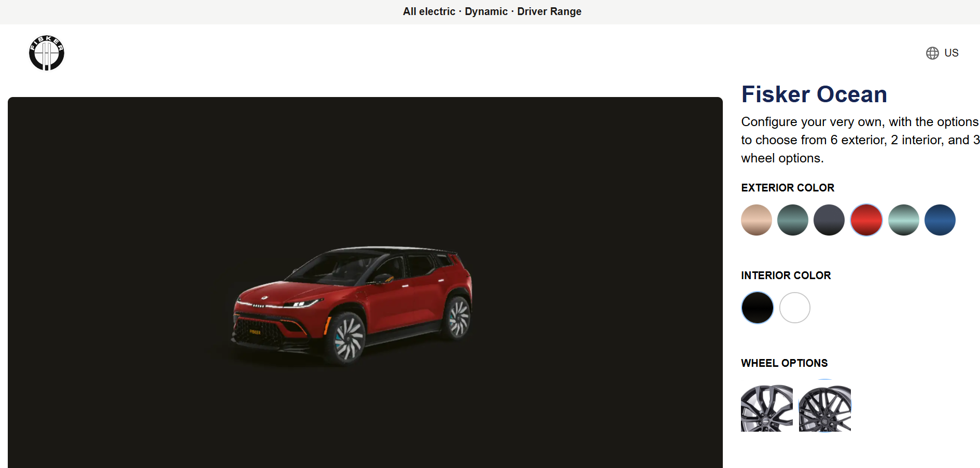Choose the dark green exterior color

793,220
